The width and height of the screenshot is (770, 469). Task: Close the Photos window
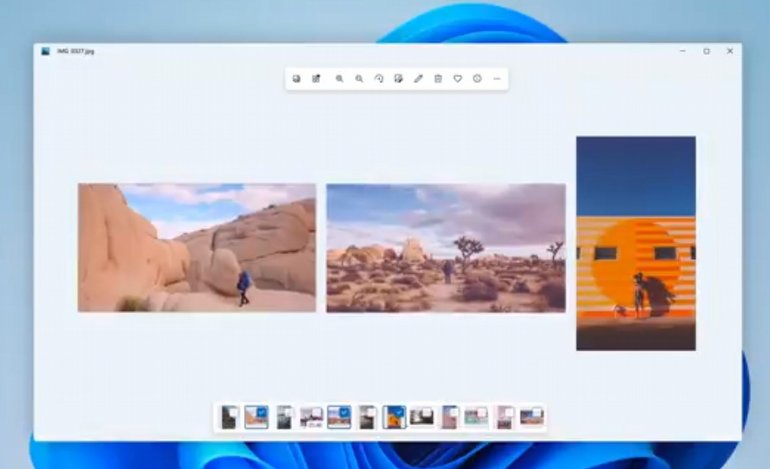(x=730, y=51)
